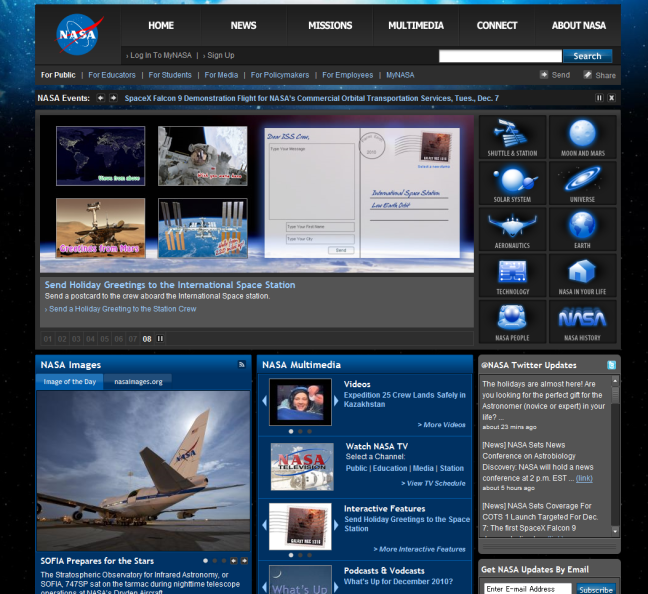The image size is (648, 594).
Task: Open the CONNECT menu
Action: click(x=497, y=26)
